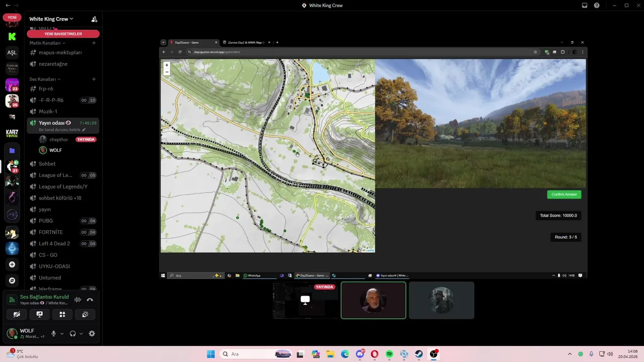Image resolution: width=644 pixels, height=362 pixels.
Task: Open the soundboard button
Action: (85, 314)
